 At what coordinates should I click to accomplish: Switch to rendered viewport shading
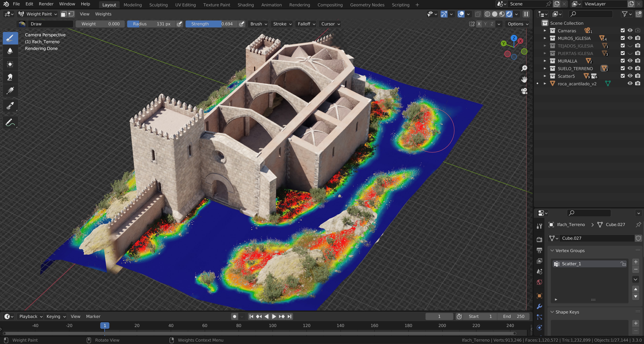[x=509, y=14]
